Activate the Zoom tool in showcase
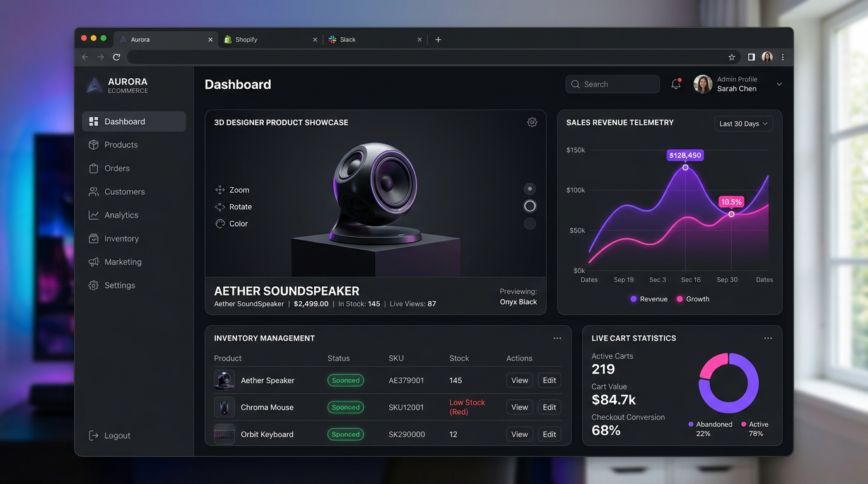Image resolution: width=868 pixels, height=484 pixels. 232,190
